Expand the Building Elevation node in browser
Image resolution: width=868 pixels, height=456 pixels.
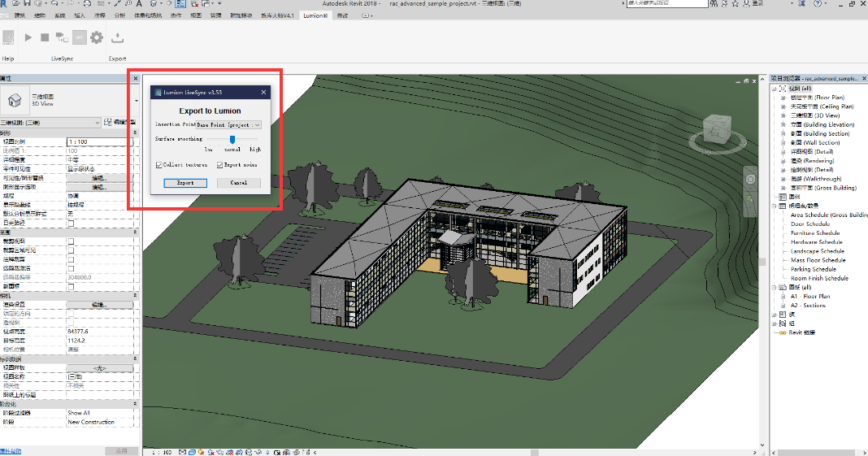click(783, 124)
